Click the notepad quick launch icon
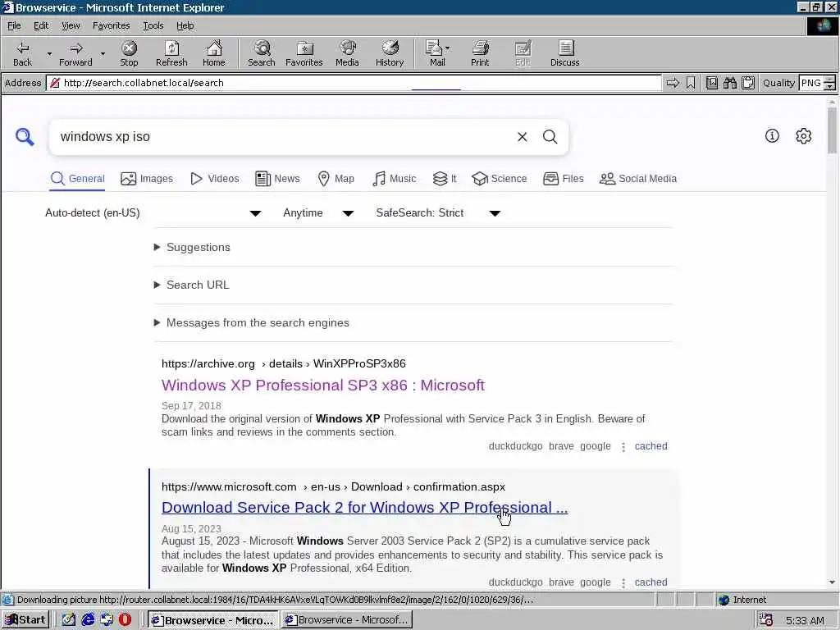This screenshot has width=840, height=630. [69, 619]
